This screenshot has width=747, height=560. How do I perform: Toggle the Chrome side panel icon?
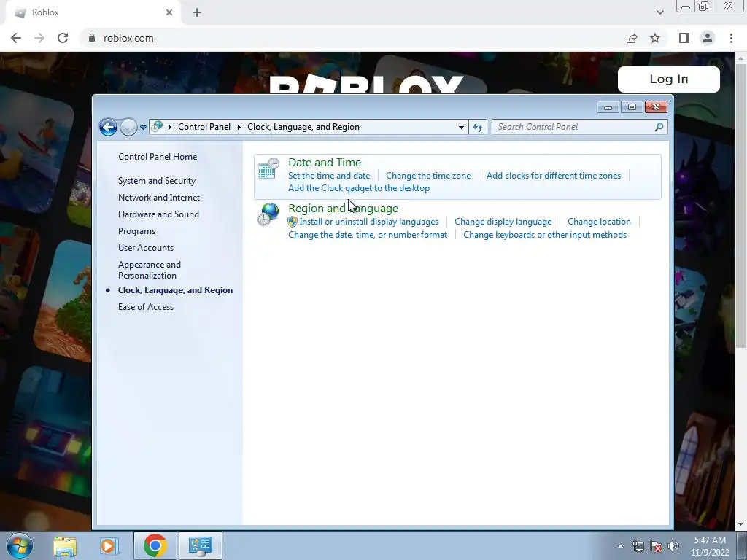[x=684, y=38]
